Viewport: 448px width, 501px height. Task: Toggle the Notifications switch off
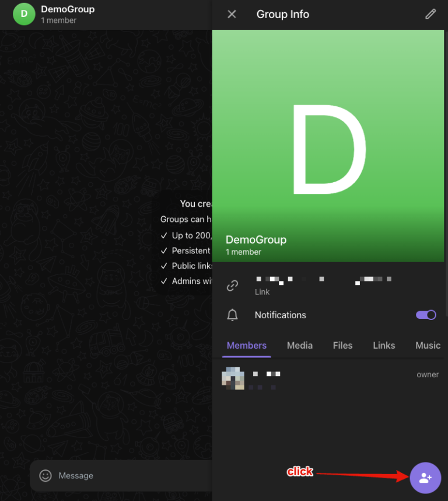tap(426, 315)
